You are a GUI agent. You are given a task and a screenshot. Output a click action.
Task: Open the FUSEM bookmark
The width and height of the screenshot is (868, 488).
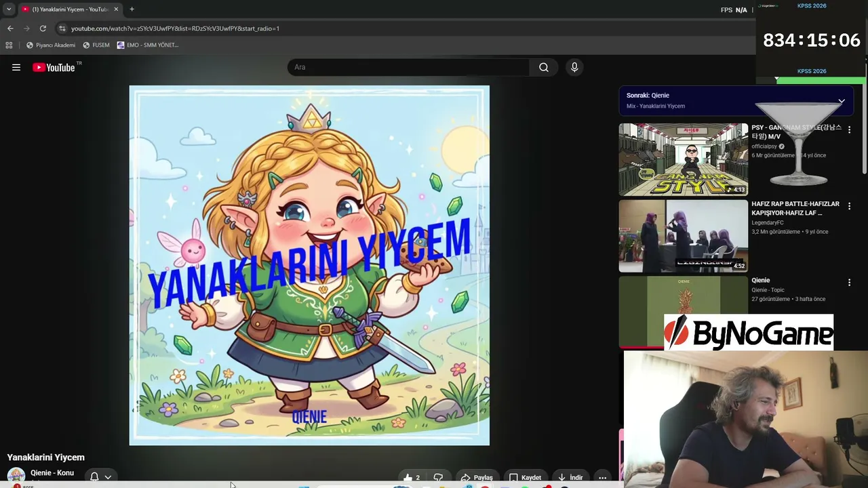[x=96, y=45]
